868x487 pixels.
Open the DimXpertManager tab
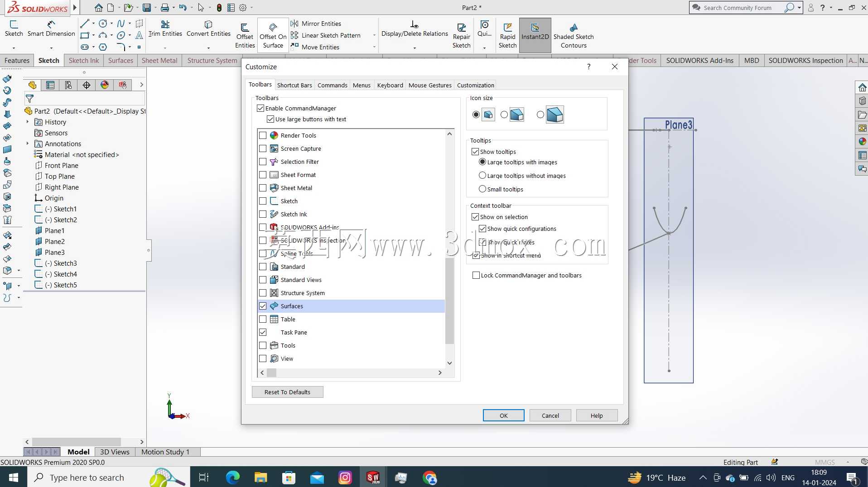point(87,85)
